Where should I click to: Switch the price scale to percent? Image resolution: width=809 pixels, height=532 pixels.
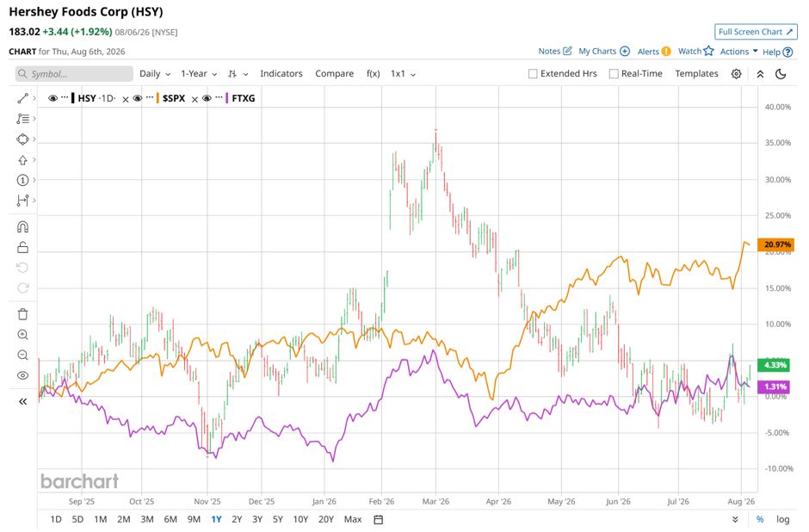[760, 520]
